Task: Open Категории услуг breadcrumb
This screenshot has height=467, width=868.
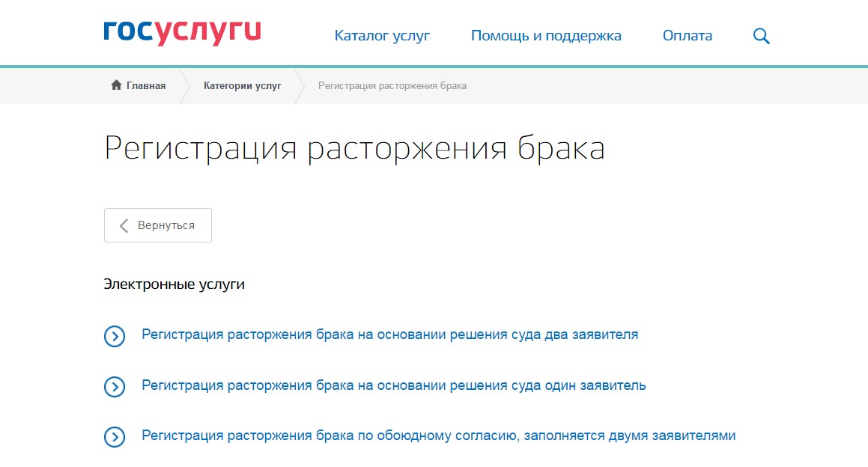Action: coord(243,86)
